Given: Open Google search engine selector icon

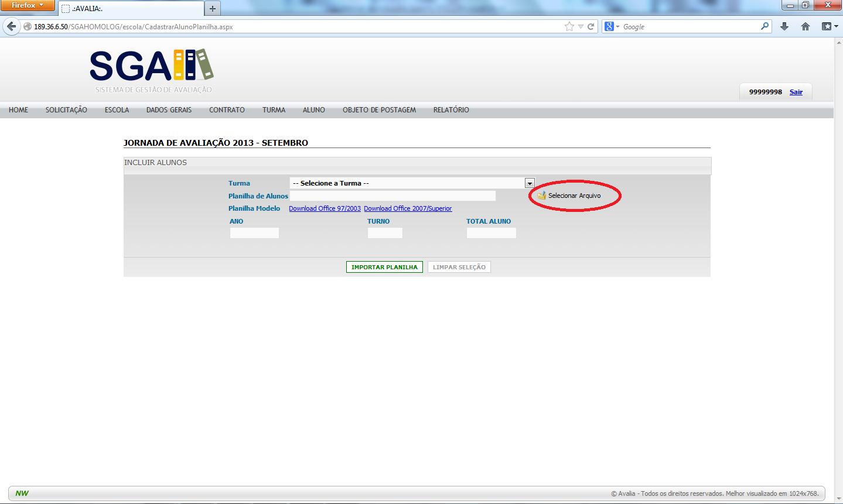Looking at the screenshot, I should pos(612,26).
